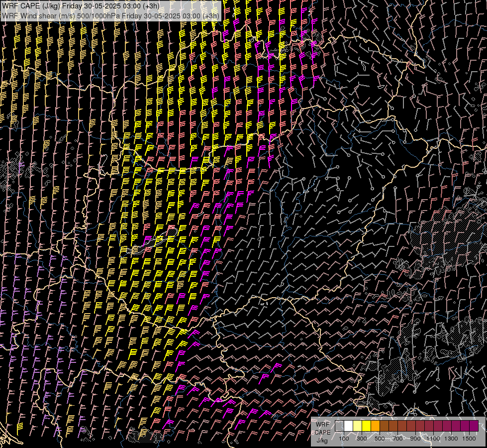Viewport: 487px width, 448px height.
Task: Click the WRF CAPE title line
Action: point(81,6)
